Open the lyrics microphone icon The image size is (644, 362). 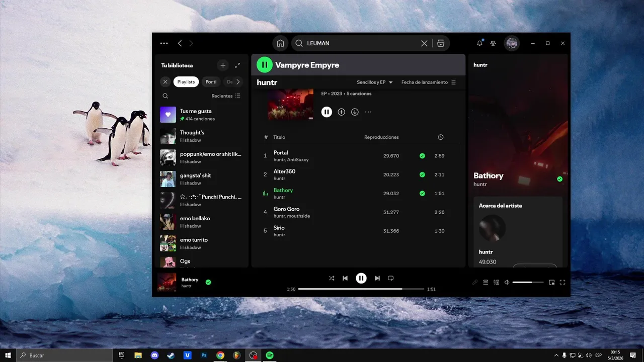click(x=475, y=283)
